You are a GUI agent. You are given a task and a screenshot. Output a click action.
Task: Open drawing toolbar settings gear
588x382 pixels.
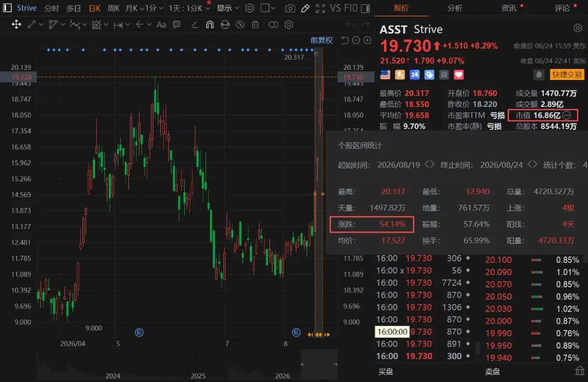289,25
